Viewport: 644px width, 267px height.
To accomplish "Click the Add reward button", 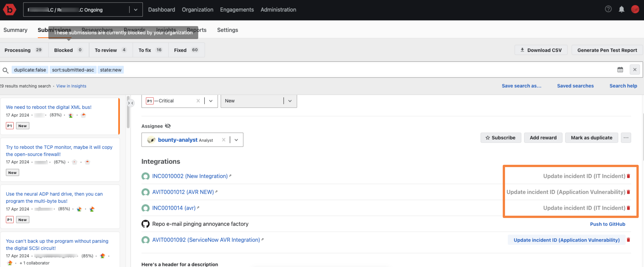I will (x=543, y=138).
